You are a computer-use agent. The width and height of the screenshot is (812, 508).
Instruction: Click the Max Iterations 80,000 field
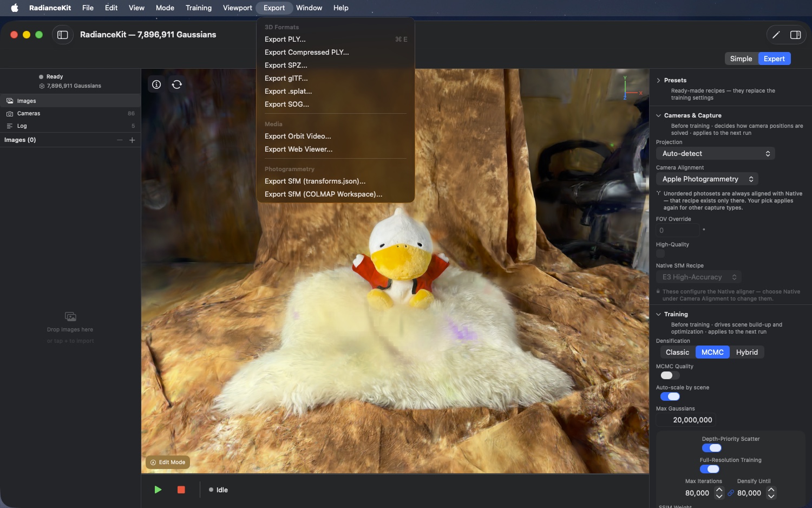pos(697,493)
